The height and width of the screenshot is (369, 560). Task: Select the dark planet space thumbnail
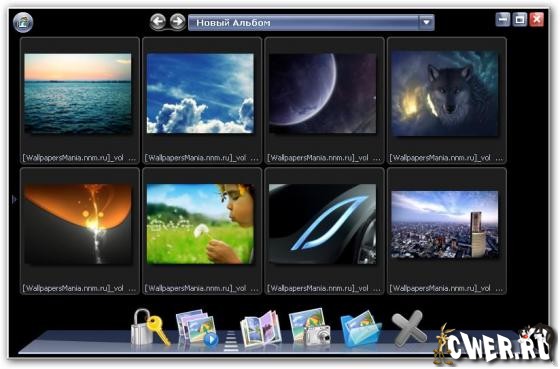322,94
